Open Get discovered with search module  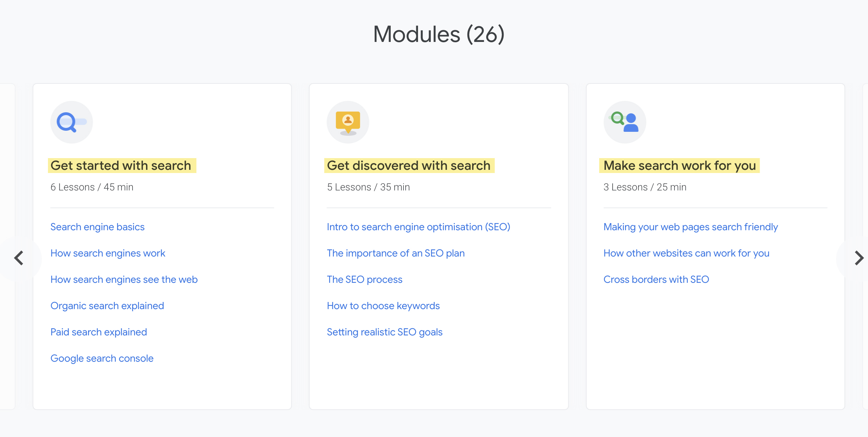click(x=408, y=166)
